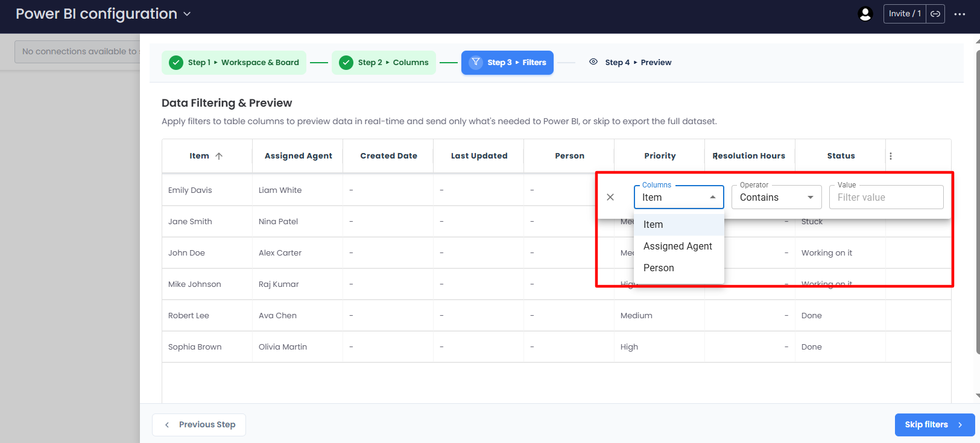Go to Step 2 Columns
This screenshot has height=443, width=980.
coord(384,63)
